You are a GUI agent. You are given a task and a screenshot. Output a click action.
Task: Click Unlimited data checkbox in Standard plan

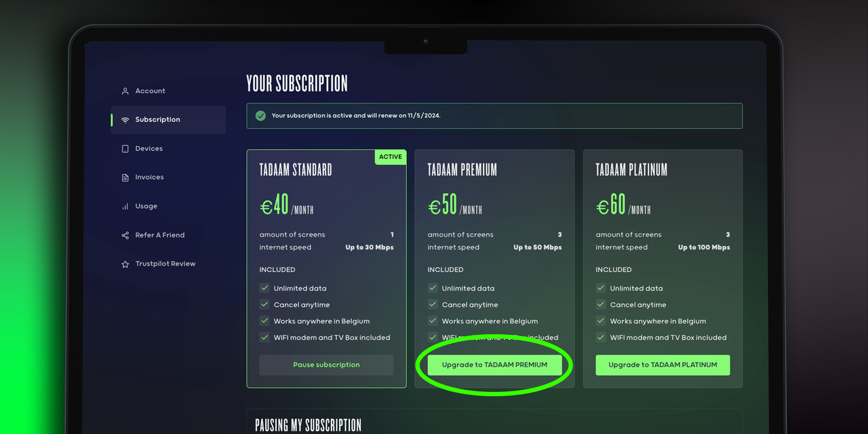pyautogui.click(x=264, y=288)
